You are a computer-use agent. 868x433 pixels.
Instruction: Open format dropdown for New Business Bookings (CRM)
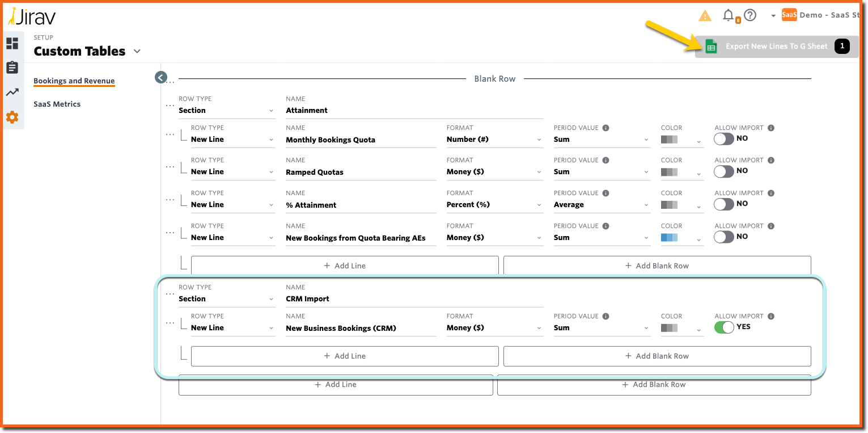494,328
